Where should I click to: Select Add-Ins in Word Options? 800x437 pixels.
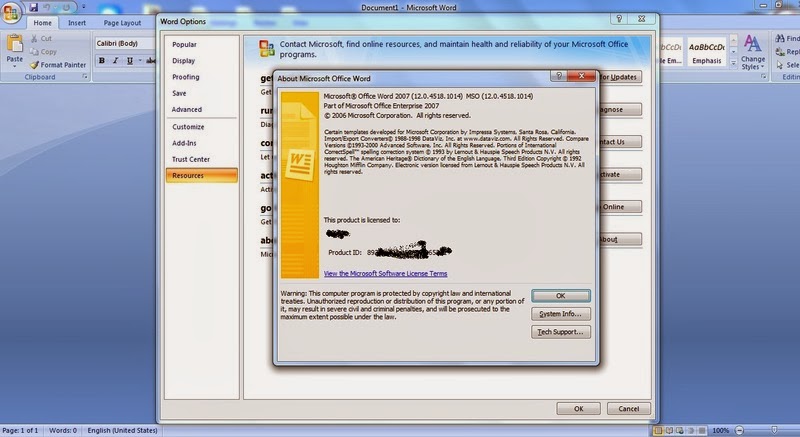click(x=202, y=143)
